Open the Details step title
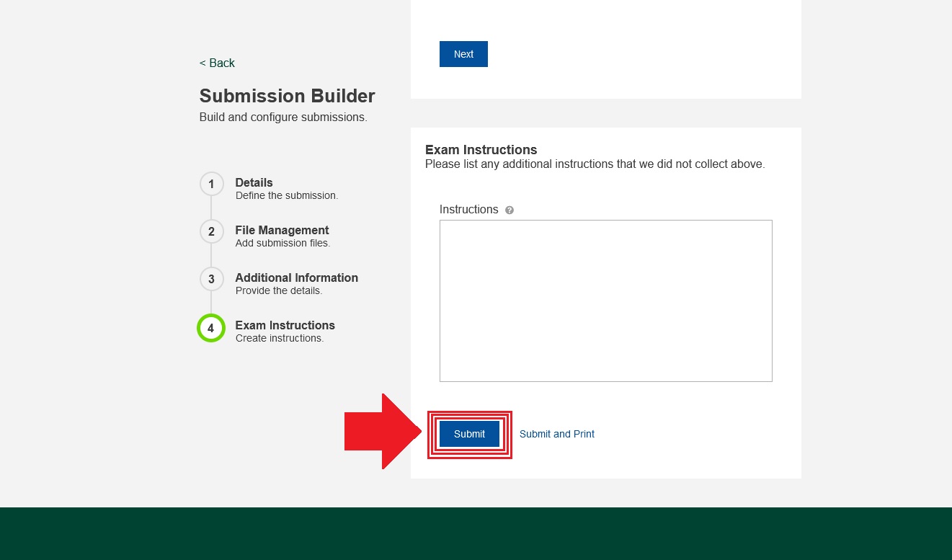 [254, 182]
